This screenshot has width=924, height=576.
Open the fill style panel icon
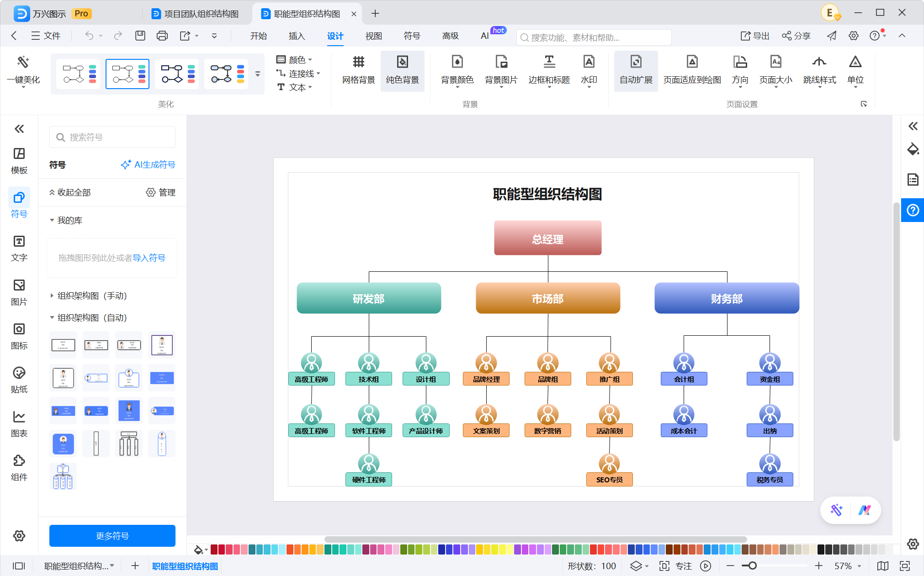(x=913, y=149)
